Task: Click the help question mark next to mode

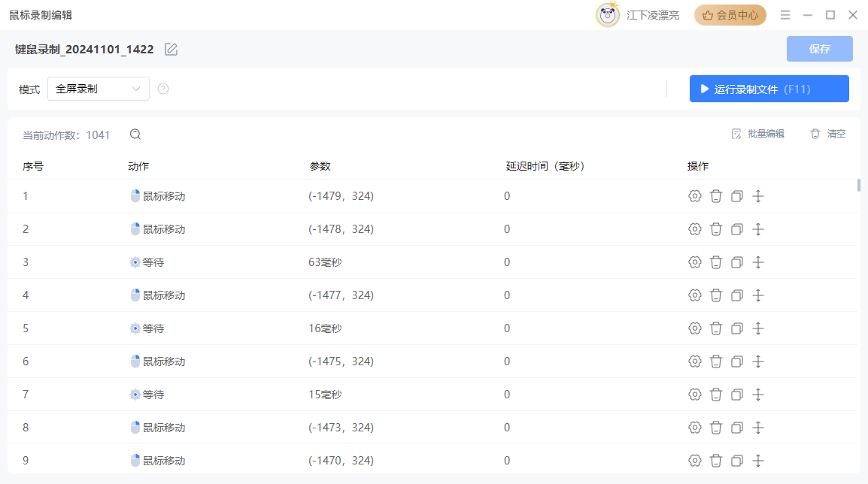Action: (163, 89)
